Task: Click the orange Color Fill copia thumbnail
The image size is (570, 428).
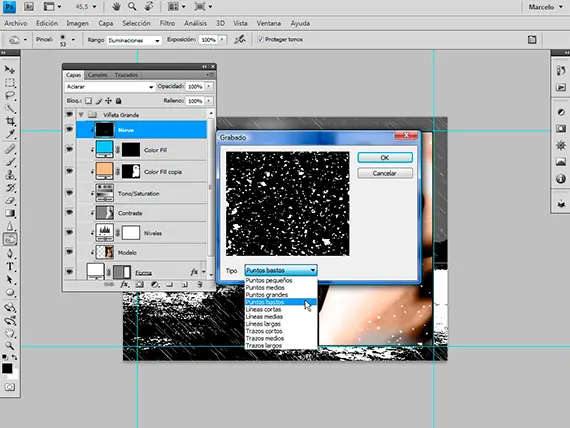Action: pos(104,171)
